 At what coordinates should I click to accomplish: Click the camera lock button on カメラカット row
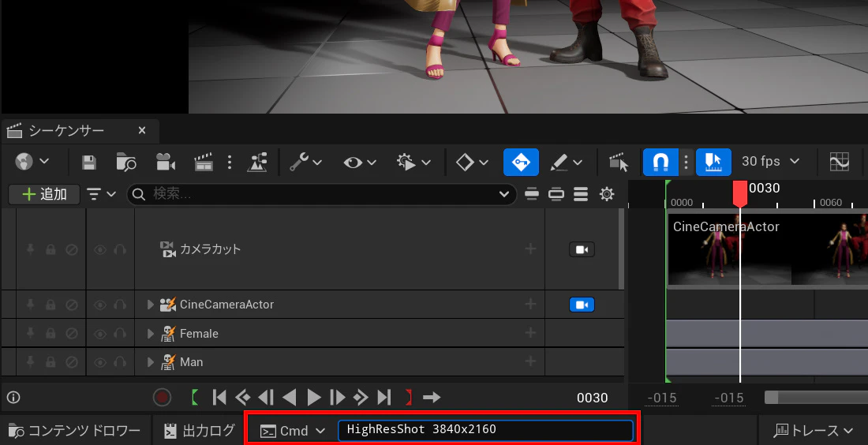(x=582, y=249)
